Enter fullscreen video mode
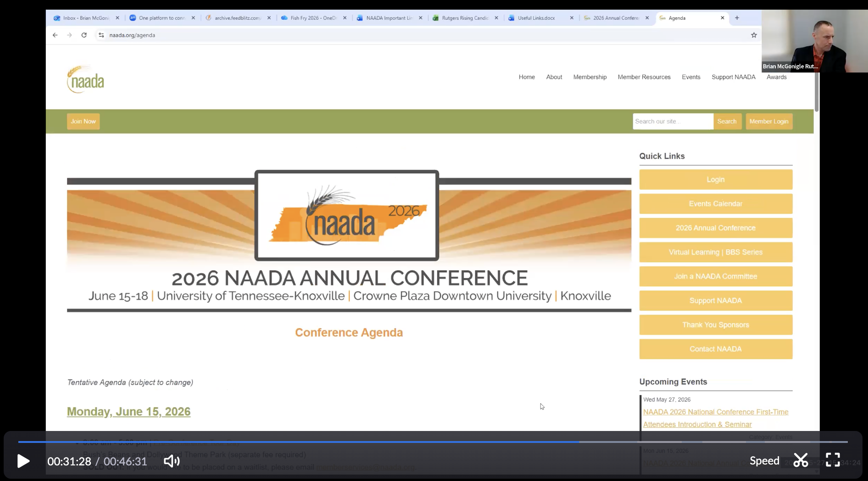Screen dimensions: 868x481 tap(833, 460)
